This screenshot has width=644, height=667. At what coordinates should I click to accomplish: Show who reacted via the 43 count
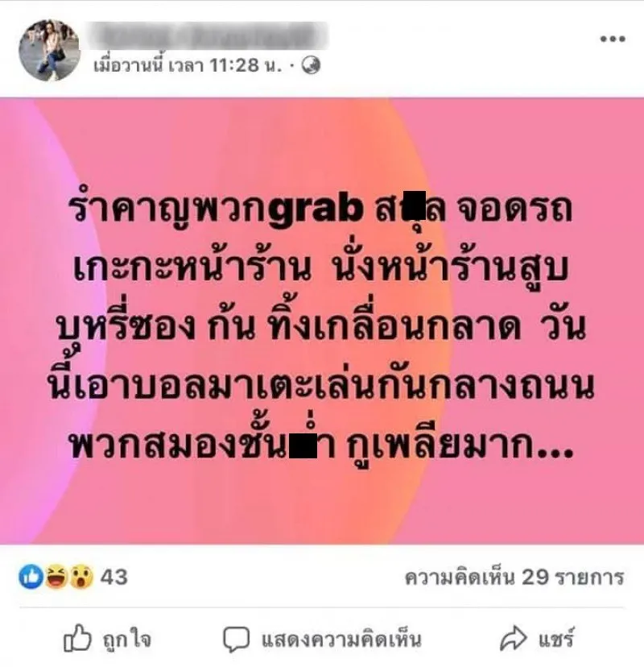point(114,578)
